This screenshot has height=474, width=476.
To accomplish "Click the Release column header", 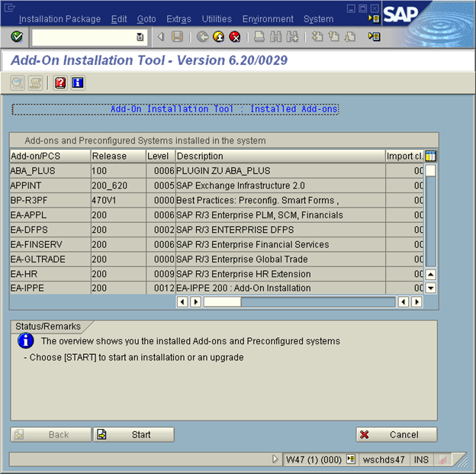I will pos(118,156).
